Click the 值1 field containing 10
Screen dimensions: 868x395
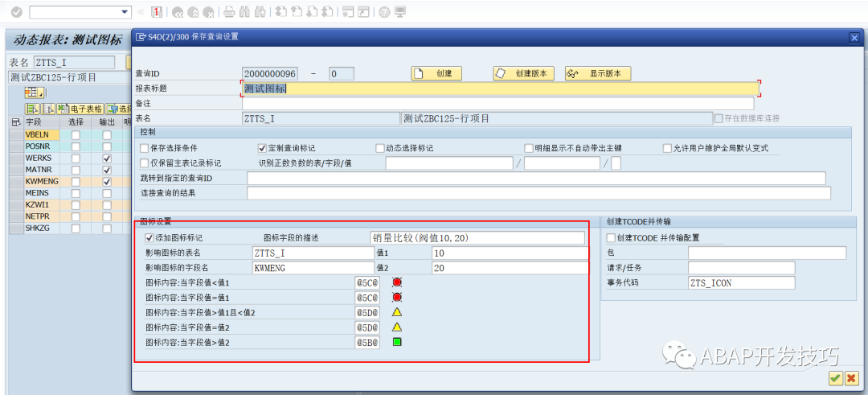(510, 253)
